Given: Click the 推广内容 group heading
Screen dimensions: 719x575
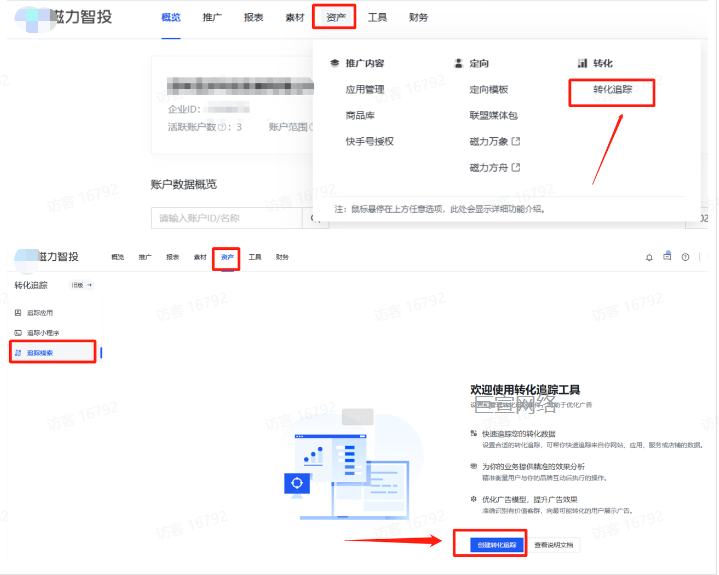Looking at the screenshot, I should (365, 63).
